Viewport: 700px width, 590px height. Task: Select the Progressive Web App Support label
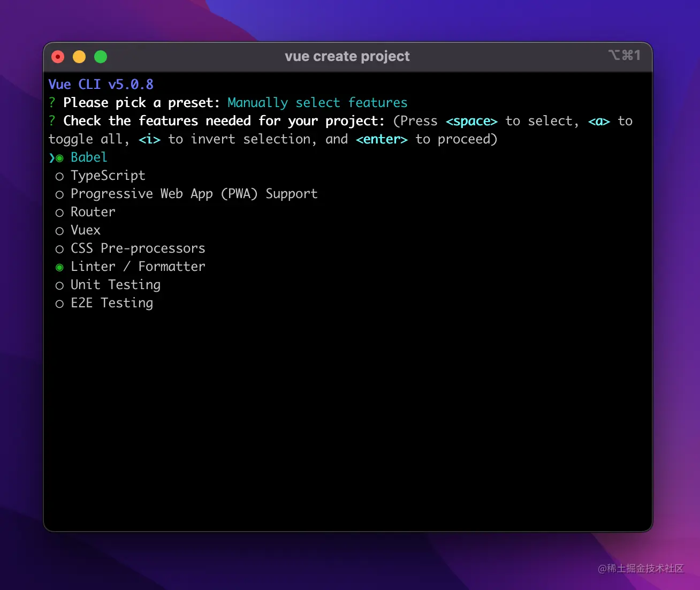tap(194, 194)
